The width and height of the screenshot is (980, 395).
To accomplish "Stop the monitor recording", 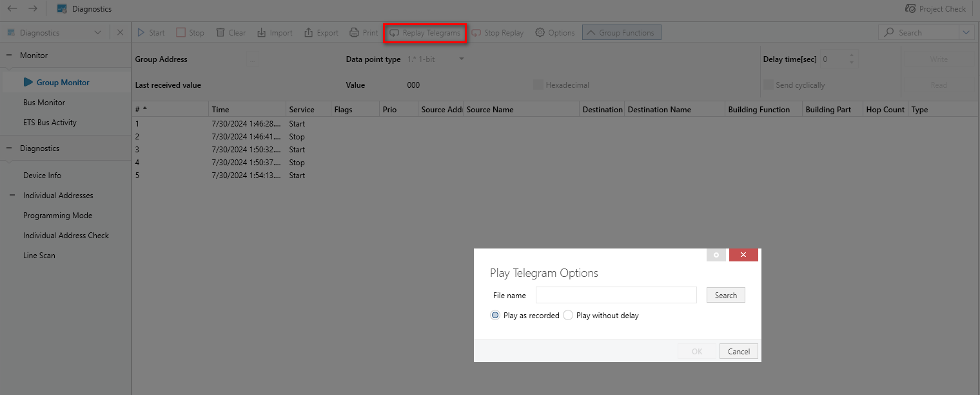I will (190, 32).
